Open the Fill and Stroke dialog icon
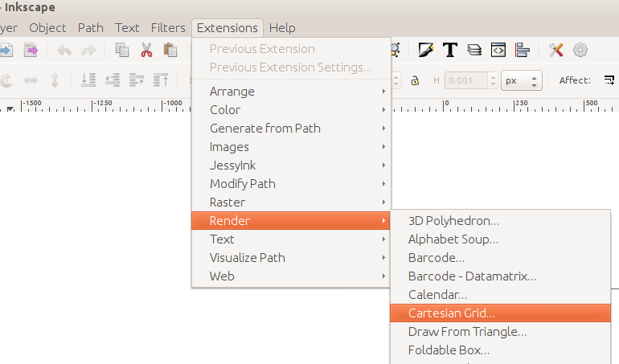The image size is (619, 364). (x=425, y=50)
